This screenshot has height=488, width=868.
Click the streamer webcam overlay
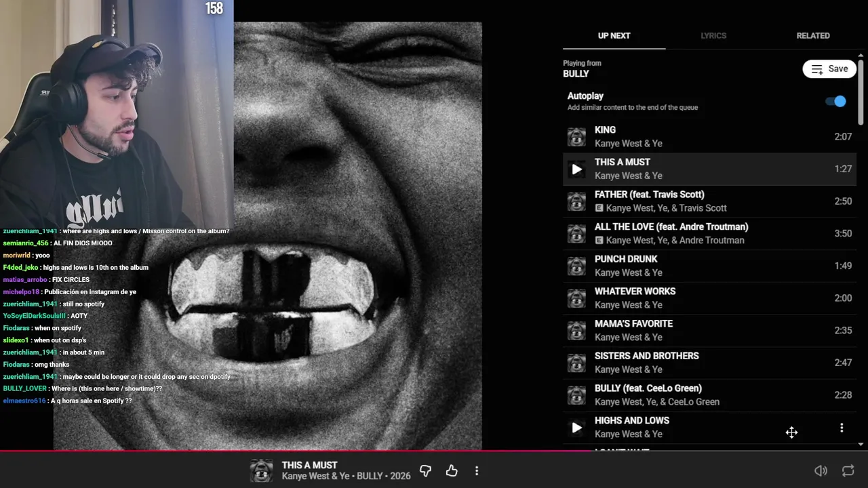click(x=117, y=114)
